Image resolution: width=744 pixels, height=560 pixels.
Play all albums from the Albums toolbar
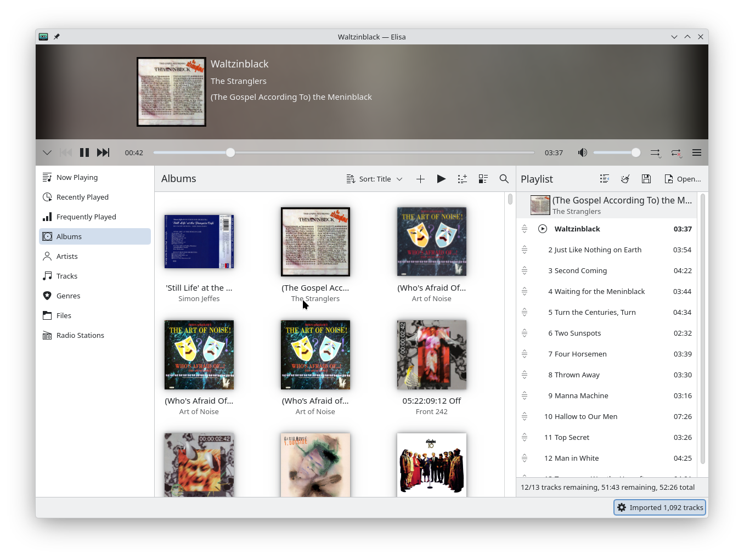click(441, 179)
